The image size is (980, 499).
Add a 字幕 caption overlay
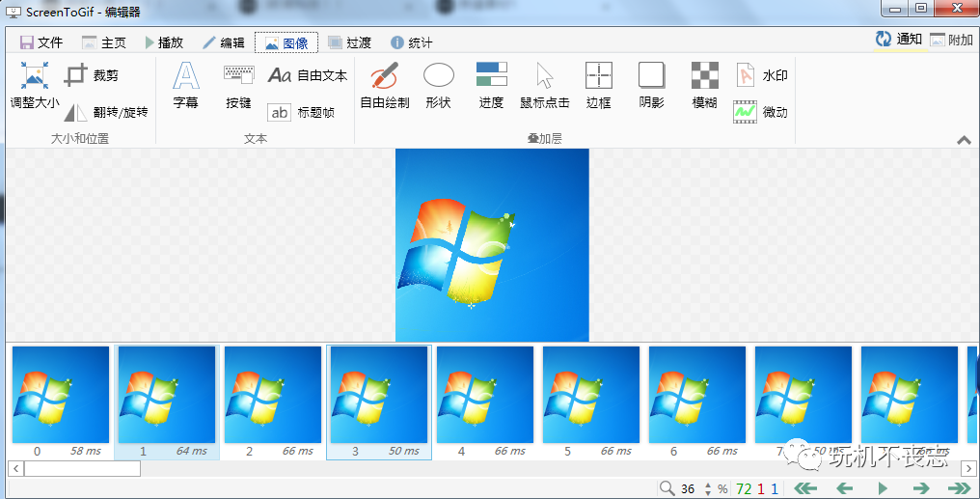click(x=185, y=86)
